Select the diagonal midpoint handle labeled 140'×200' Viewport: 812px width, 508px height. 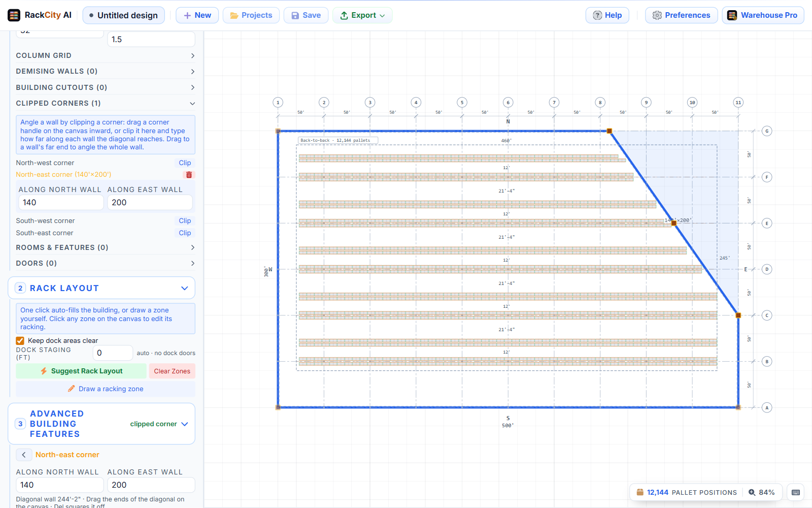point(674,223)
